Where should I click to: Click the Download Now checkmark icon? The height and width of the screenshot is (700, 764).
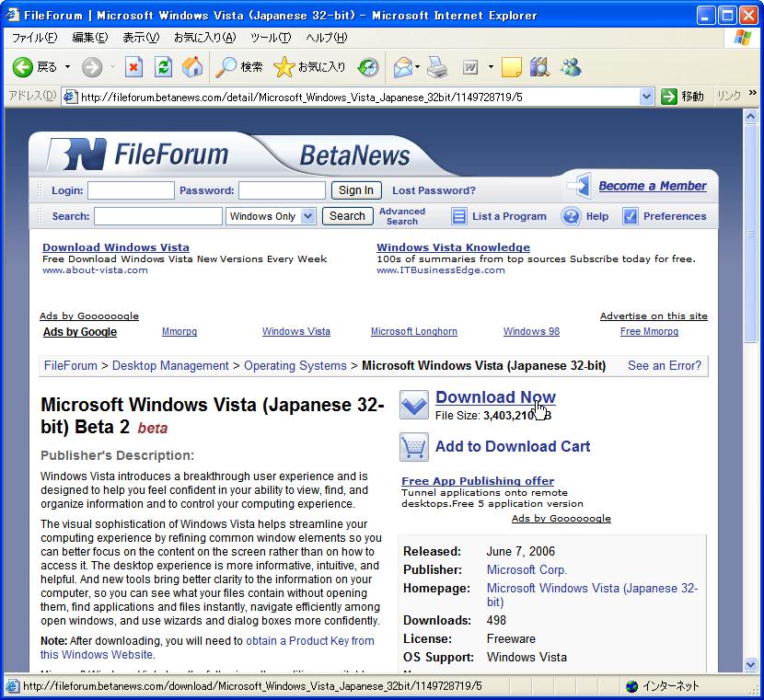[x=413, y=405]
